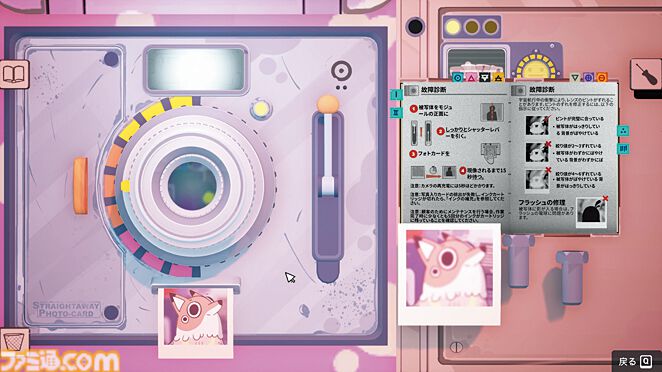Open the black downward-arrow manual tab
The image size is (662, 372).
click(x=485, y=78)
